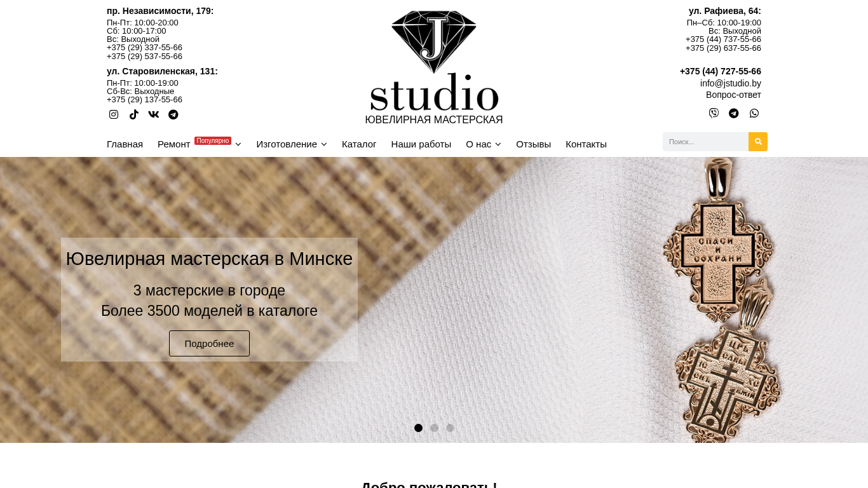Open the VK social icon
Screen dimensions: 868x488
[x=154, y=114]
